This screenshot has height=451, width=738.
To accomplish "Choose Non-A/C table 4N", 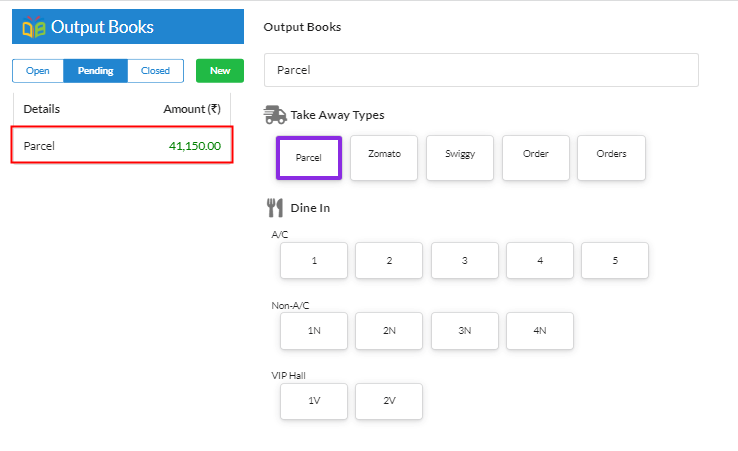I will (540, 330).
